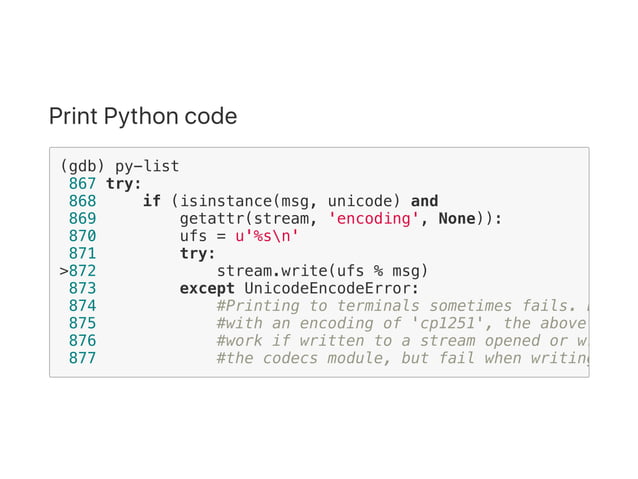Viewport: 638px width, 479px height.
Task: Click the ">" current-line marker before 872
Action: (63, 271)
